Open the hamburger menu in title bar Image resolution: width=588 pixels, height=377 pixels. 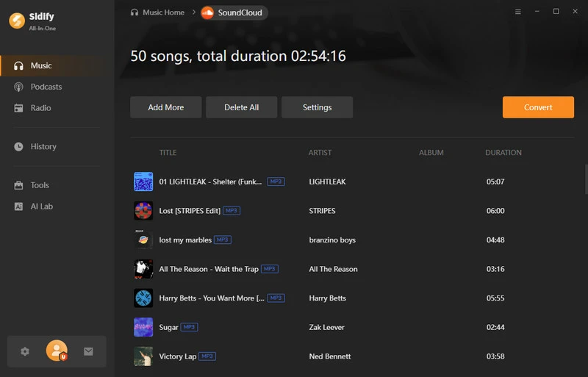pos(518,12)
